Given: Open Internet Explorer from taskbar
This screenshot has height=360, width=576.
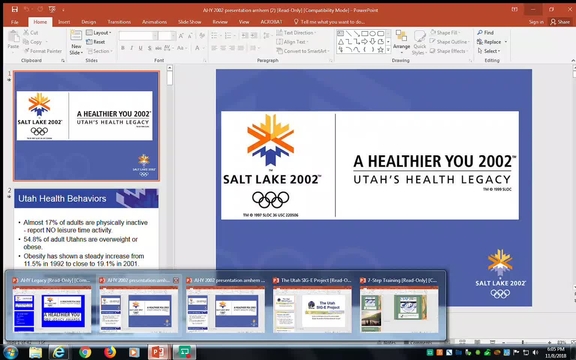Looking at the screenshot, I should pyautogui.click(x=59, y=352).
